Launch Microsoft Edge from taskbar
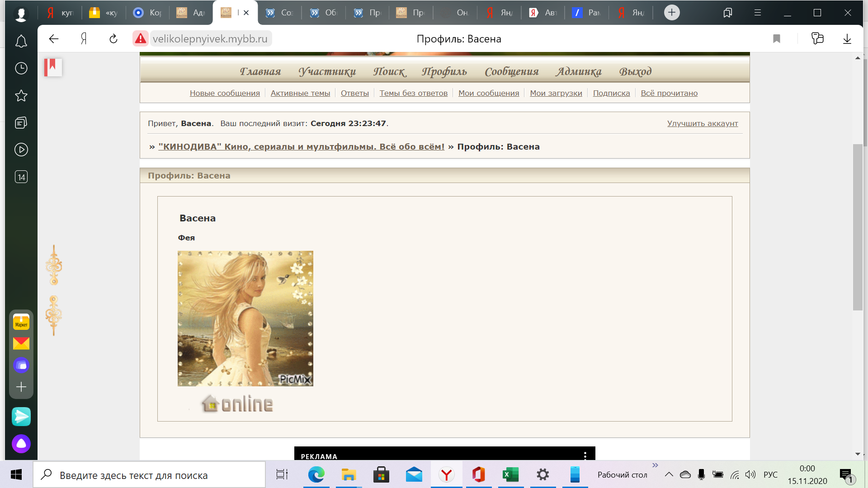868x488 pixels. (316, 475)
